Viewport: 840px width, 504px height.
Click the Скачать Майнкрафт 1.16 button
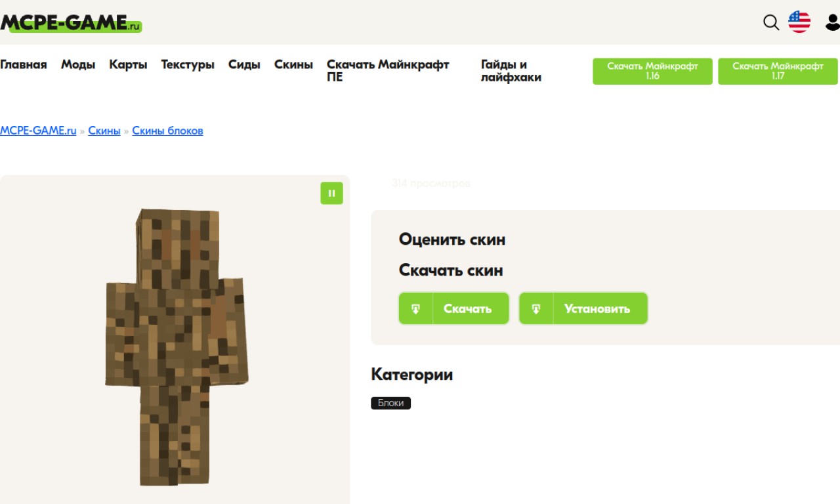(652, 71)
